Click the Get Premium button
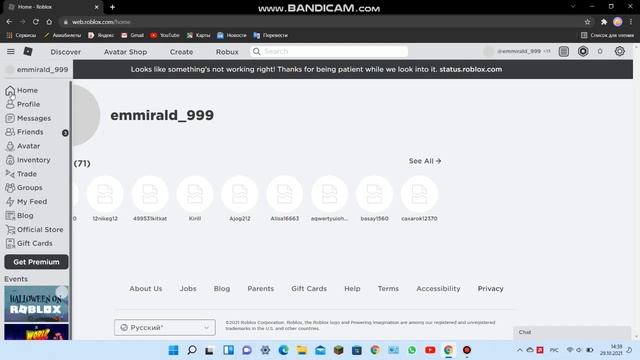The width and height of the screenshot is (640, 360). pos(36,262)
